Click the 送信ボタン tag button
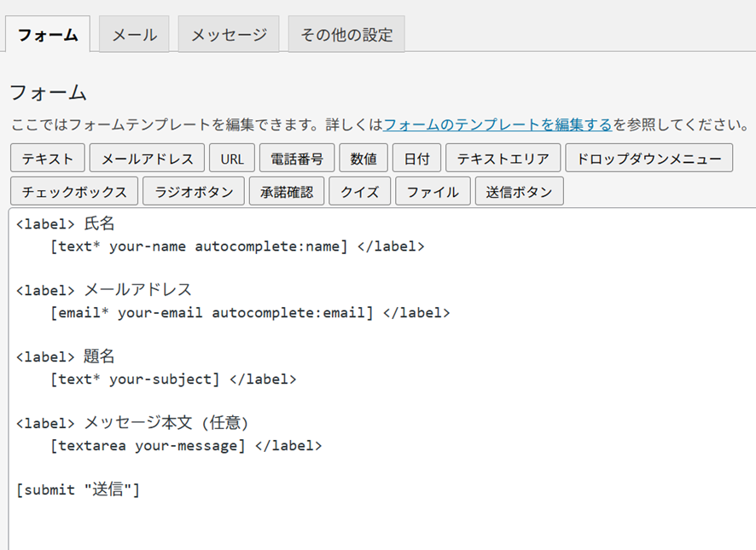The image size is (756, 550). (x=520, y=192)
